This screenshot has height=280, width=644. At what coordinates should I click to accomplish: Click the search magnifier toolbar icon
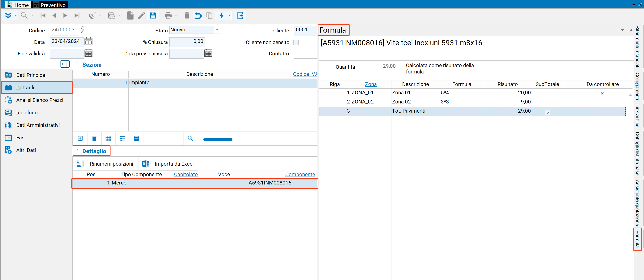click(x=24, y=15)
